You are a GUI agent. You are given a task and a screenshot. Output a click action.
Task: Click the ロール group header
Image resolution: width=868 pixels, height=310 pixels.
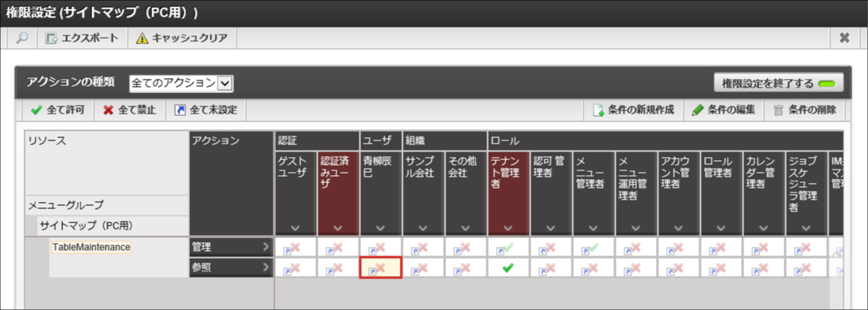(666, 140)
